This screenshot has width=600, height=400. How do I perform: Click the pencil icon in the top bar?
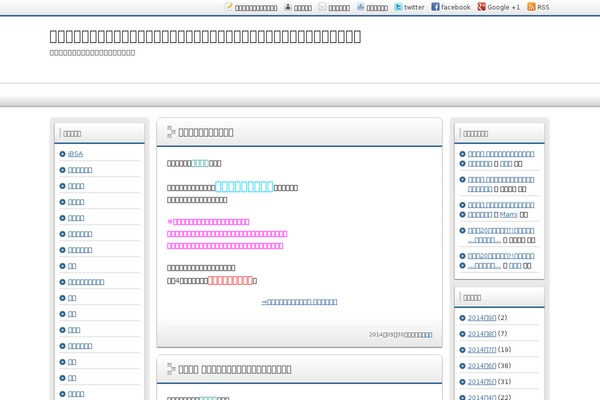(228, 7)
